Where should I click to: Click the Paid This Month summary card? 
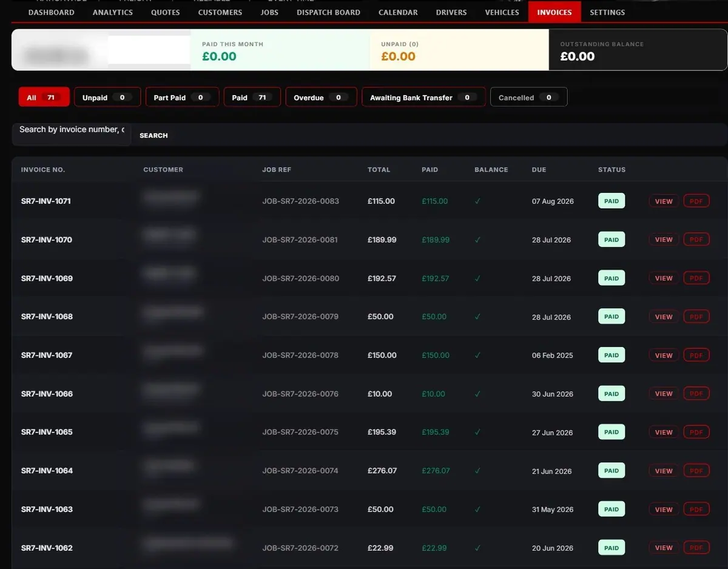coord(280,50)
